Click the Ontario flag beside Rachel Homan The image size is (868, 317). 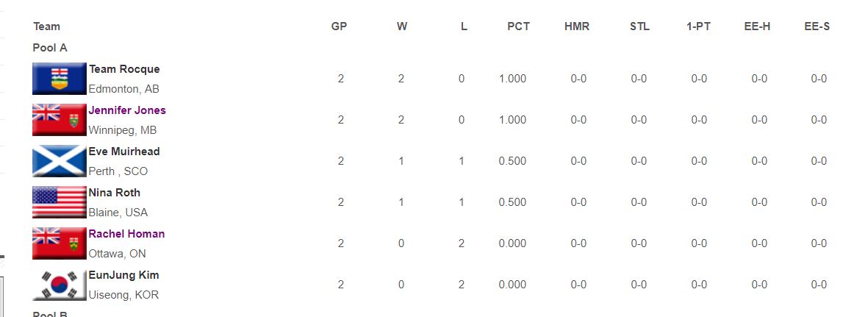coord(60,243)
